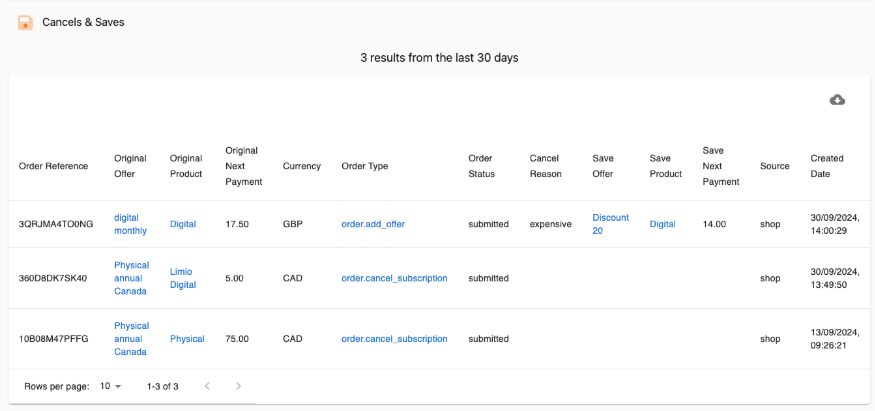Open 'Physical annual Canada' offer in second row

click(131, 278)
